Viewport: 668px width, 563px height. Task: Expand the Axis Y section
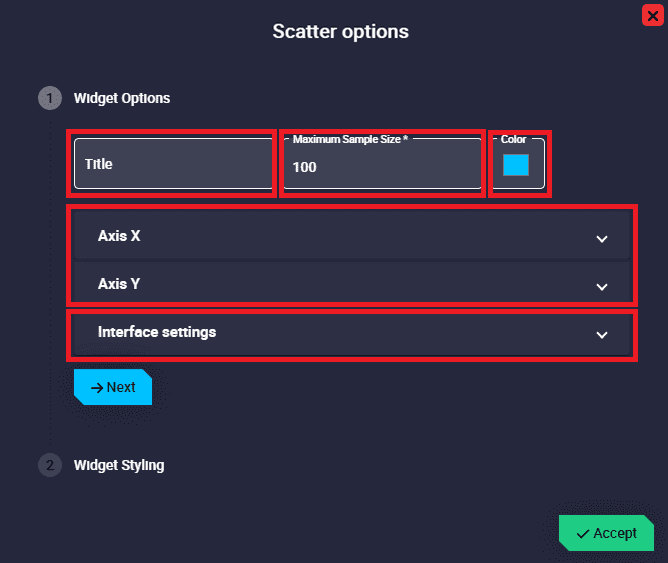300,284
